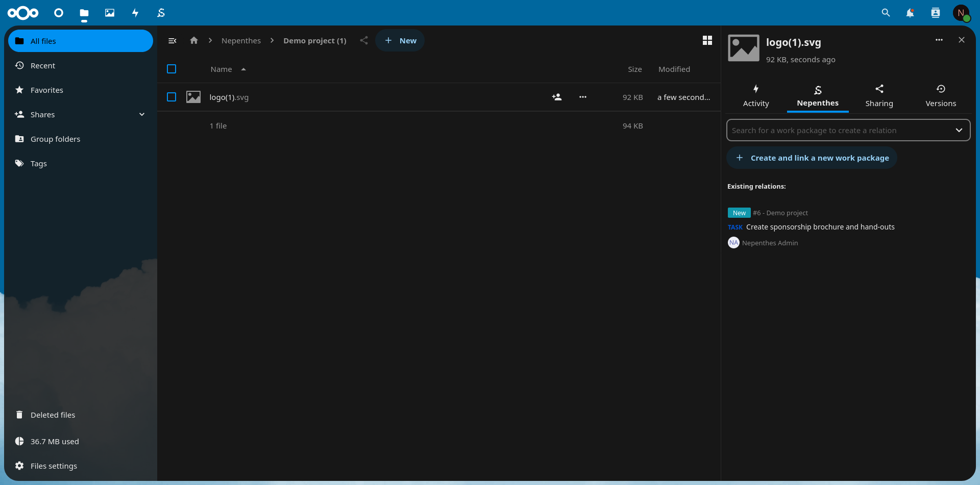Screen dimensions: 980x485
Task: Open the Contacts menu icon
Action: click(x=936, y=13)
